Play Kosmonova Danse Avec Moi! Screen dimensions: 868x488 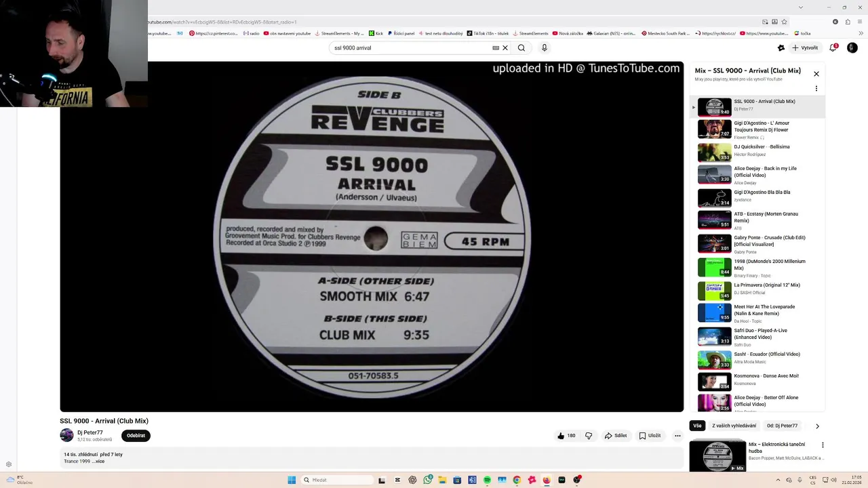coord(758,382)
